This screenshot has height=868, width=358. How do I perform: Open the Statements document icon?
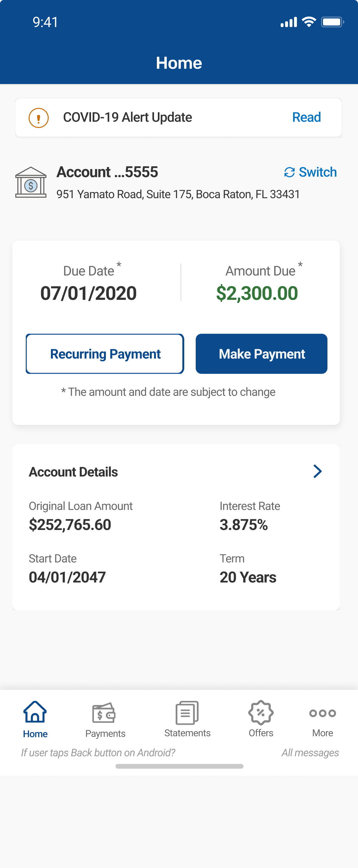[187, 713]
